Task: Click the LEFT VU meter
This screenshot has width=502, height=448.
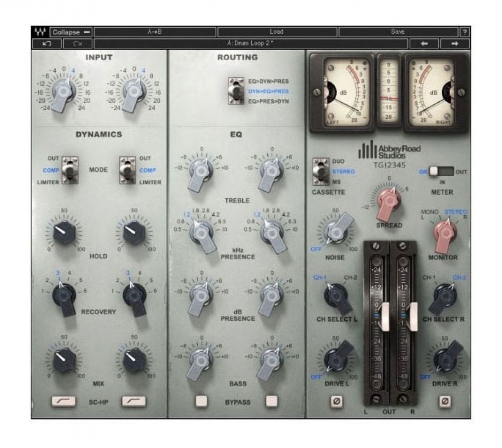Action: [342, 92]
